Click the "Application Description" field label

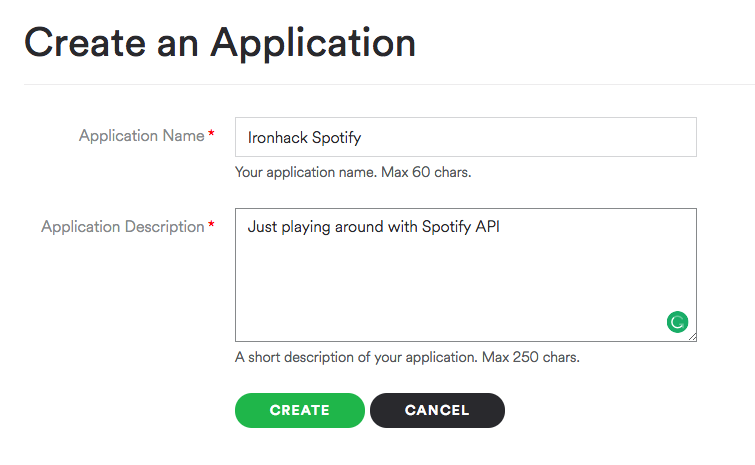point(122,227)
